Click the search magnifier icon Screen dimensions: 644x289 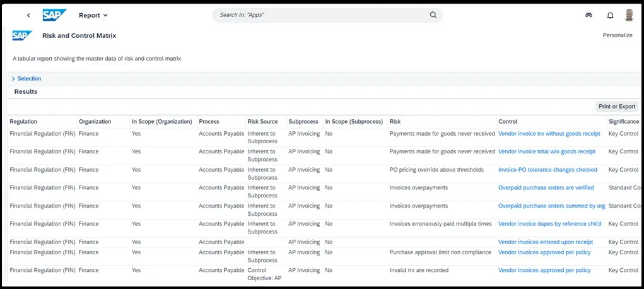pyautogui.click(x=433, y=15)
